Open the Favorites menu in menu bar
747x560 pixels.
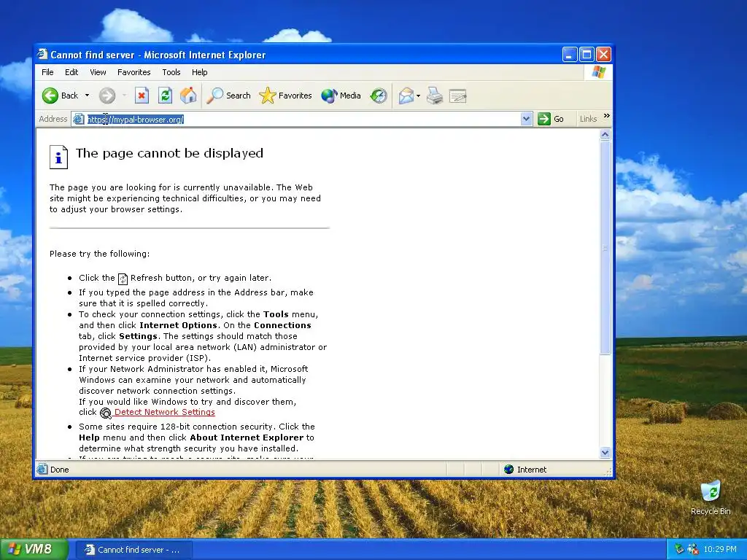pos(134,72)
